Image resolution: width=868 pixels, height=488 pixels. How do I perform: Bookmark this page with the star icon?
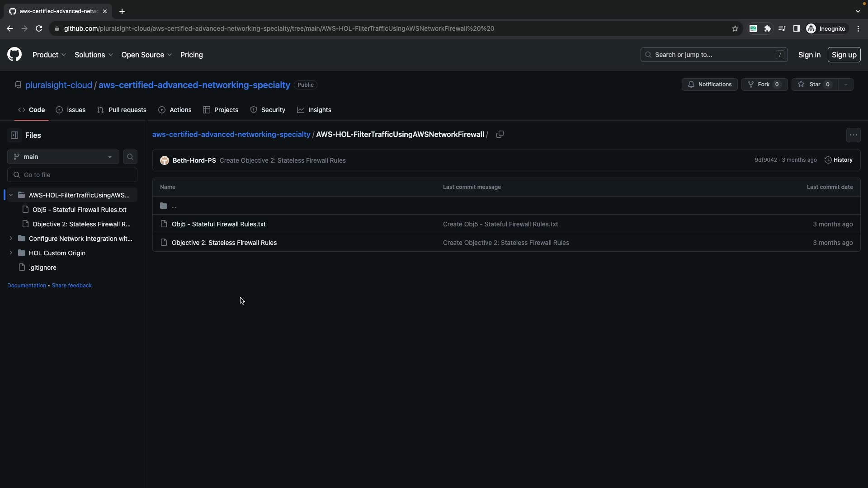(735, 28)
